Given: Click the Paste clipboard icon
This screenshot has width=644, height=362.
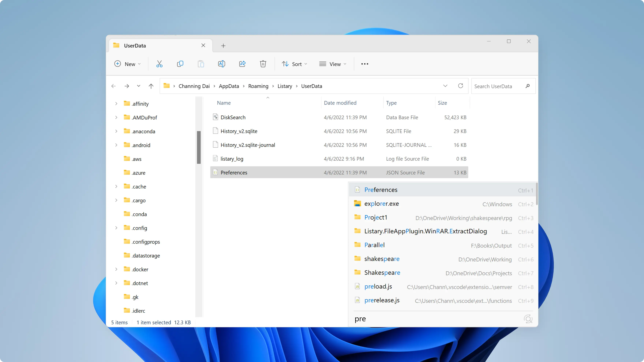Looking at the screenshot, I should click(201, 64).
